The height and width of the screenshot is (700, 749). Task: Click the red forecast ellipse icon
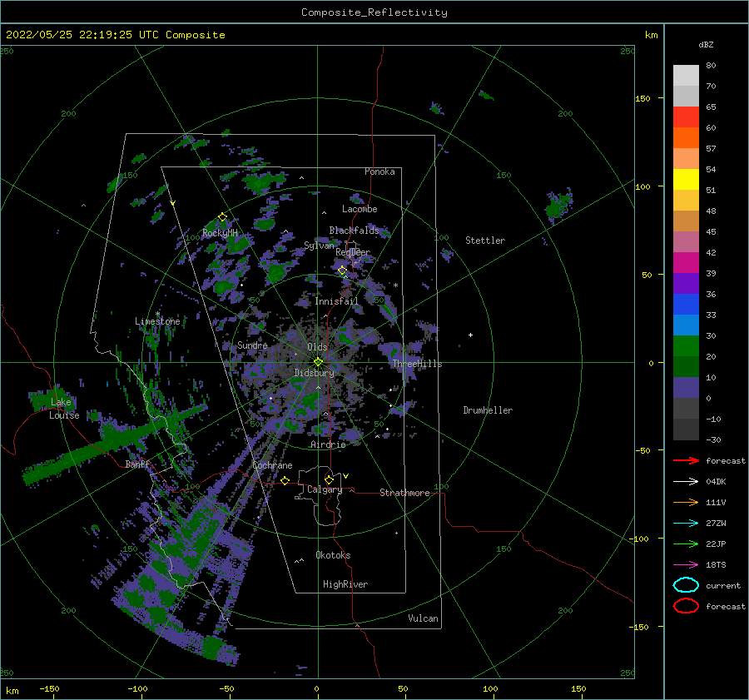pyautogui.click(x=686, y=606)
